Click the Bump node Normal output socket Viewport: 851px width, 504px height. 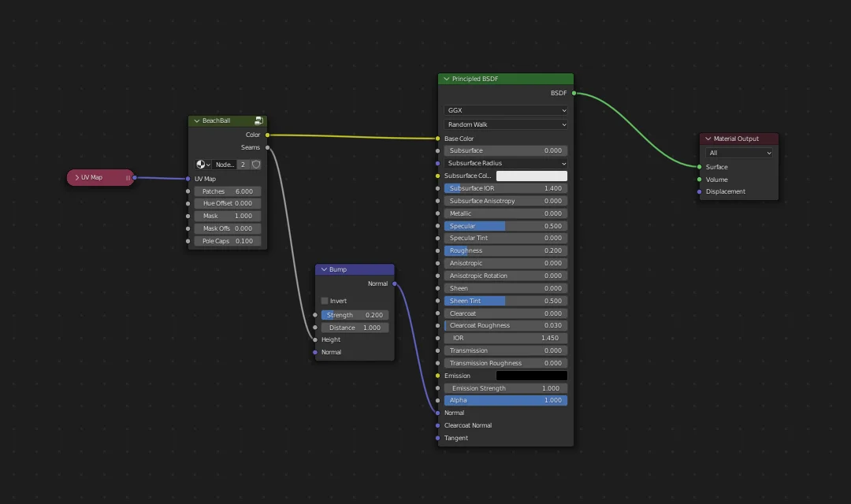(x=395, y=283)
